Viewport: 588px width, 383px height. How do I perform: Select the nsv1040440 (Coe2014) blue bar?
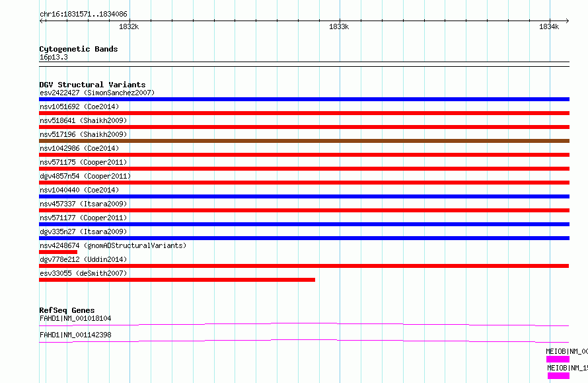(x=304, y=196)
